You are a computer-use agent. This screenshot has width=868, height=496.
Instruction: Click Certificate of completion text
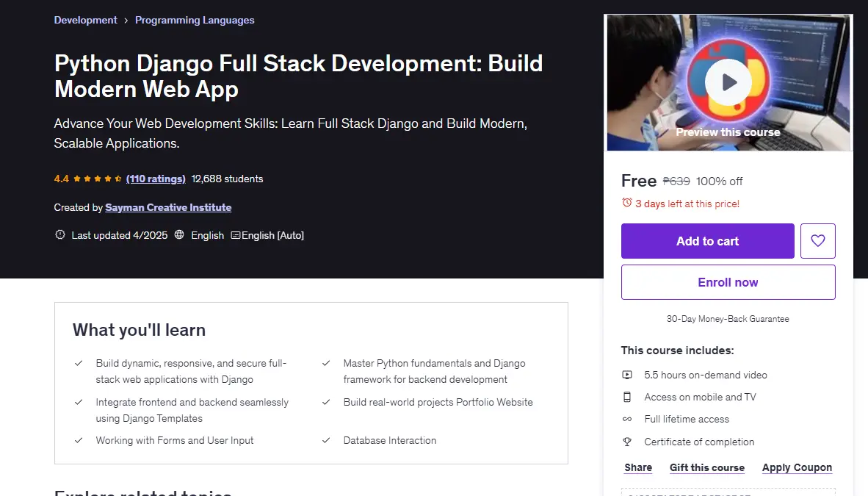click(x=699, y=442)
